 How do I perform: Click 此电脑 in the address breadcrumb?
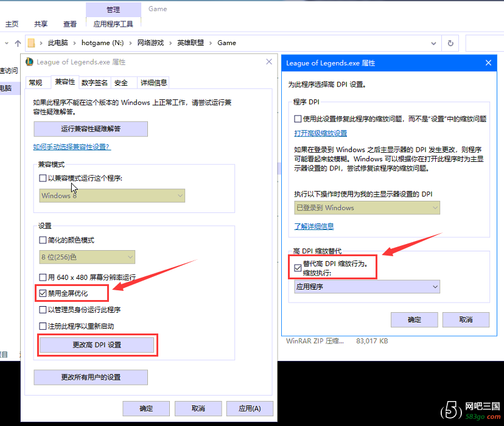(x=58, y=43)
